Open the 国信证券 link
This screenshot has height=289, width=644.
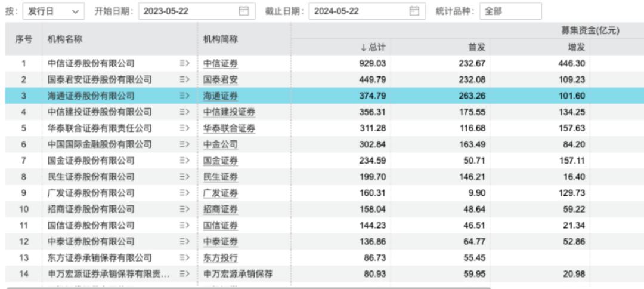pyautogui.click(x=221, y=226)
